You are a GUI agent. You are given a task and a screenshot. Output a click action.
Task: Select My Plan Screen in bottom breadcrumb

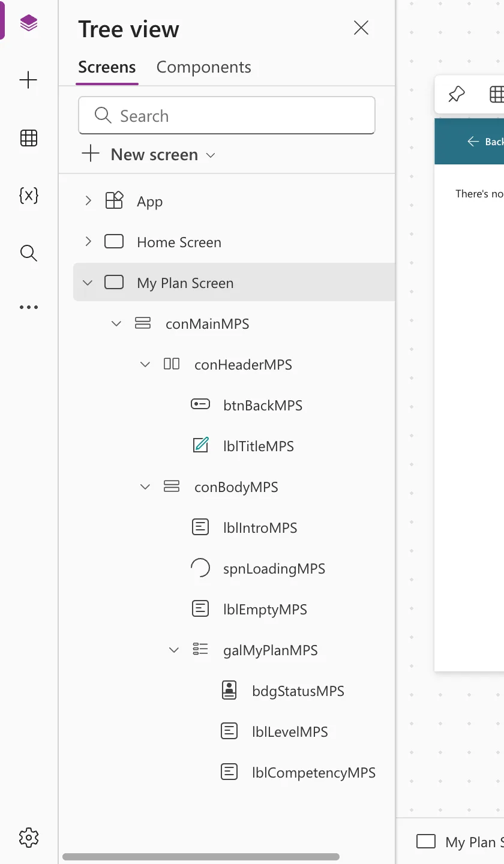460,842
